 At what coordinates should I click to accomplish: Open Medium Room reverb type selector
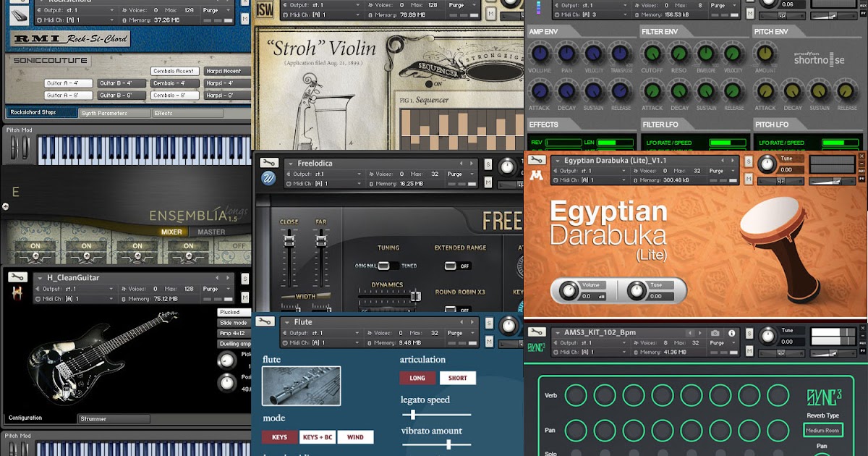(x=822, y=430)
